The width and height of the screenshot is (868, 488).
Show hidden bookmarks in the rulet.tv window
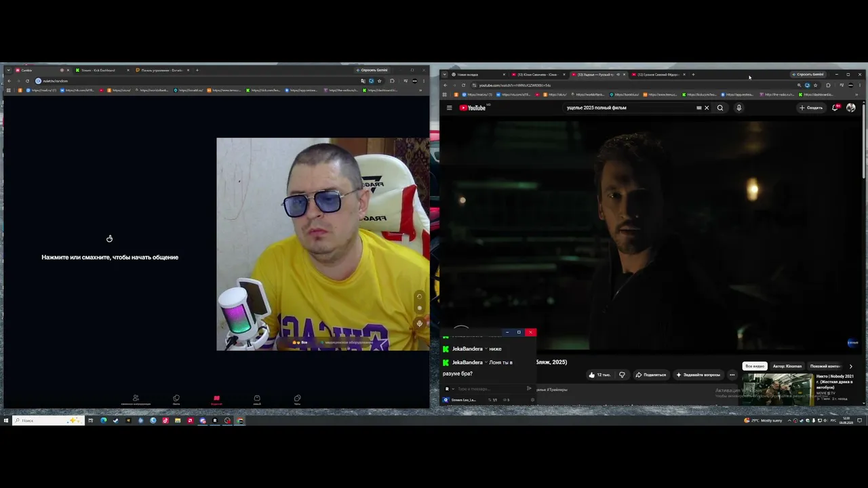pyautogui.click(x=420, y=90)
